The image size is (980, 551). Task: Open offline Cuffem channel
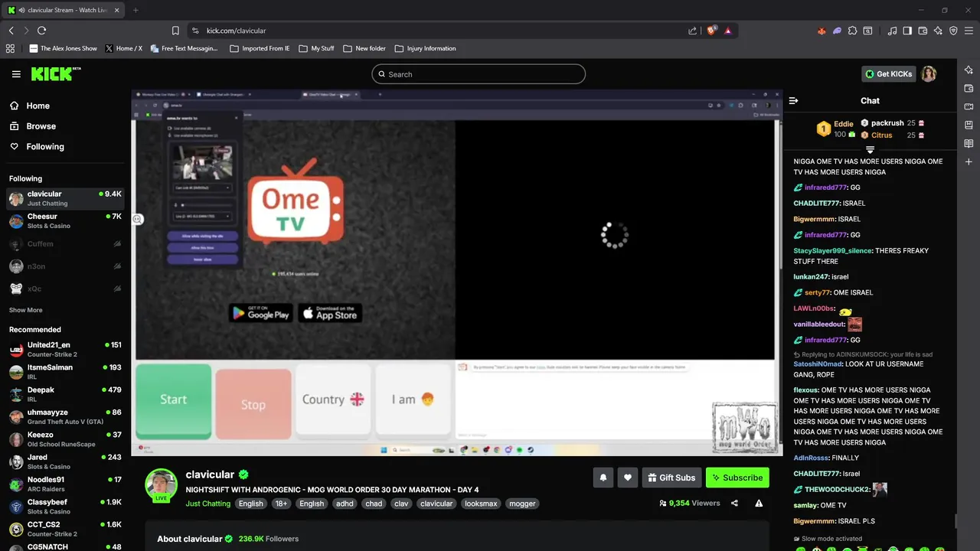(65, 244)
